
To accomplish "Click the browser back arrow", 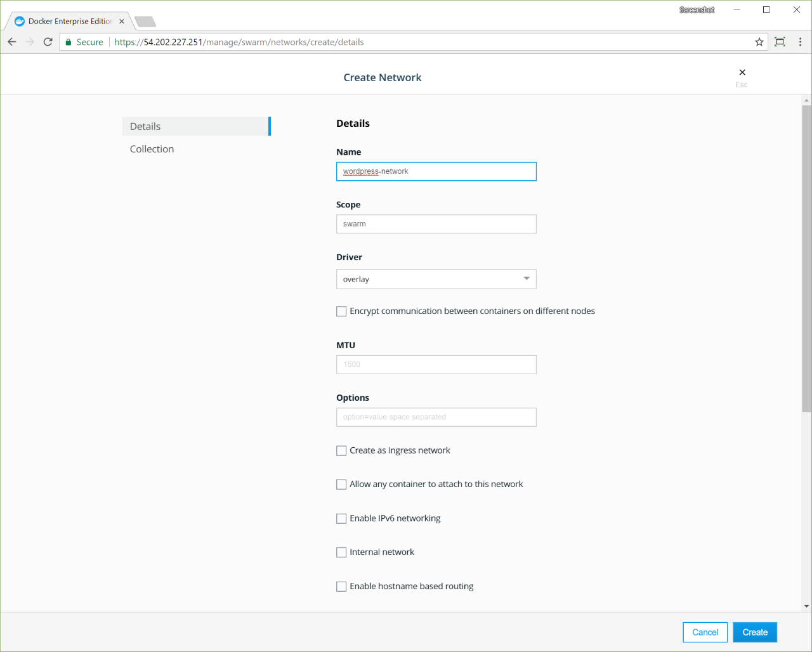I will [12, 42].
